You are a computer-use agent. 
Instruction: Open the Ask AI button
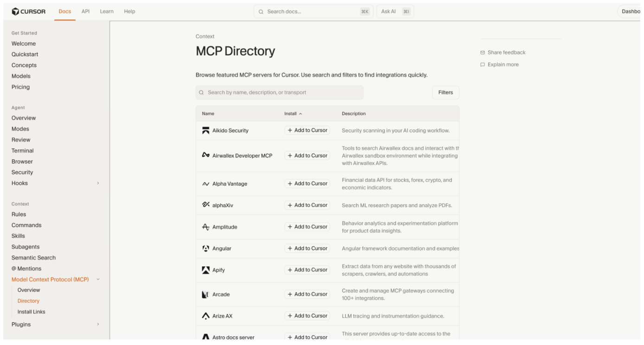pyautogui.click(x=394, y=12)
